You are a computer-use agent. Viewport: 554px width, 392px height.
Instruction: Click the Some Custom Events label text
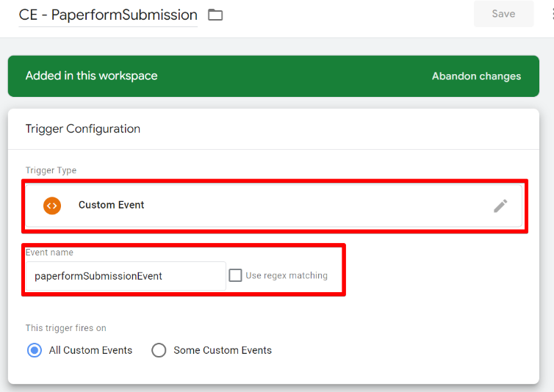223,350
